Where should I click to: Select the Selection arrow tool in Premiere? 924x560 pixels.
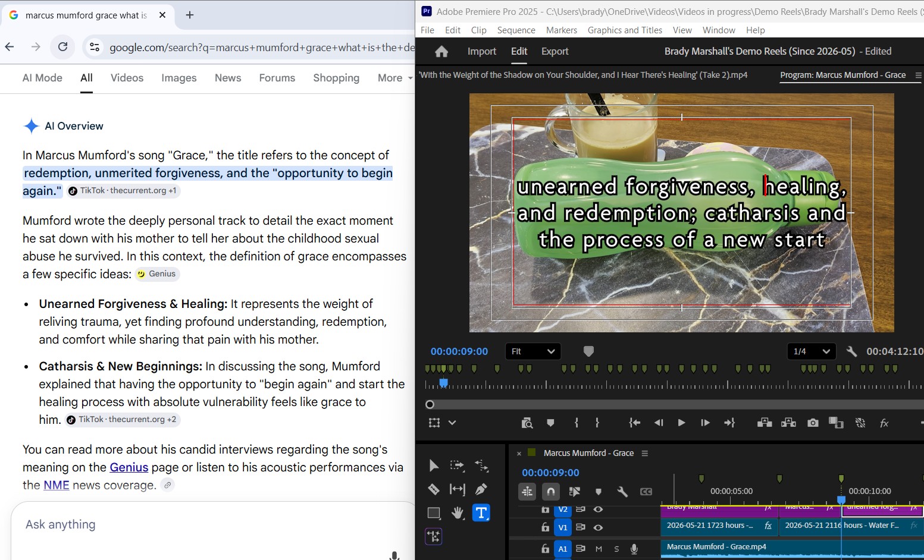(x=434, y=465)
